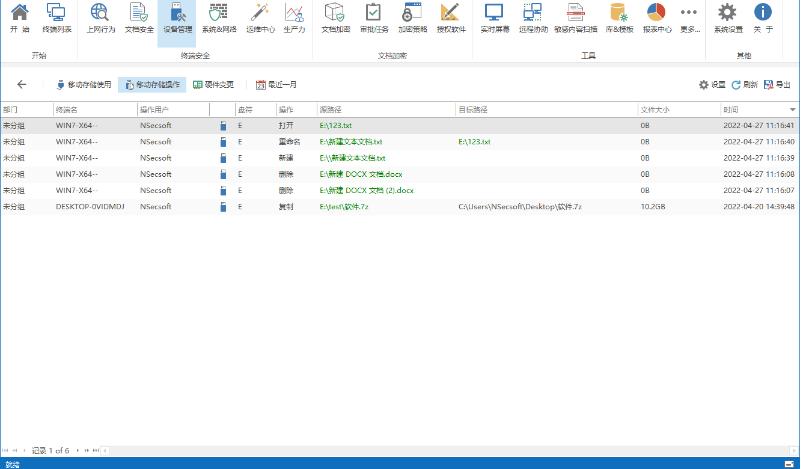Image resolution: width=801 pixels, height=469 pixels.
Task: Open 报表中心 pie chart reports
Action: [656, 17]
